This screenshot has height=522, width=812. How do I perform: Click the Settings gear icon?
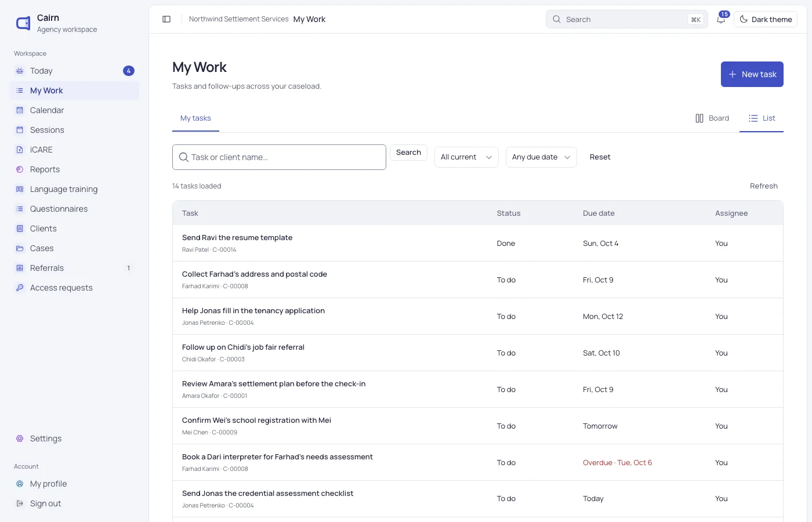tap(20, 438)
